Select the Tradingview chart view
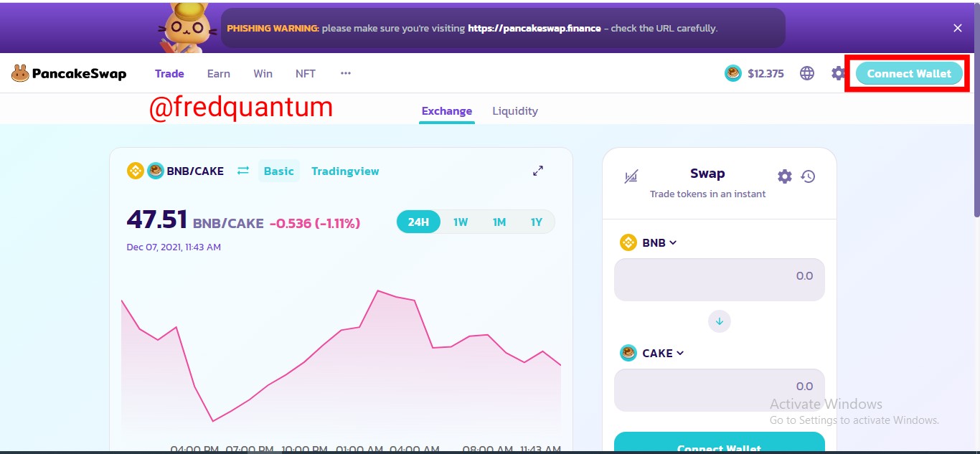The height and width of the screenshot is (454, 980). click(345, 171)
